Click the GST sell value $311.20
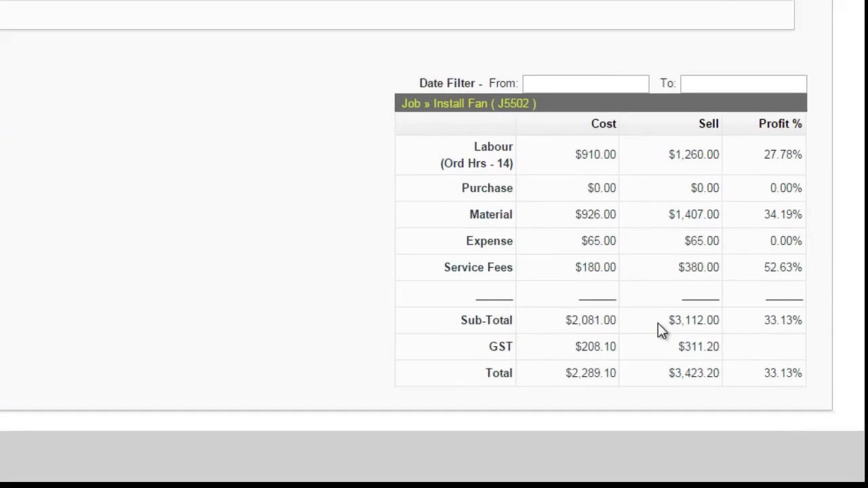This screenshot has height=488, width=868. (x=698, y=346)
